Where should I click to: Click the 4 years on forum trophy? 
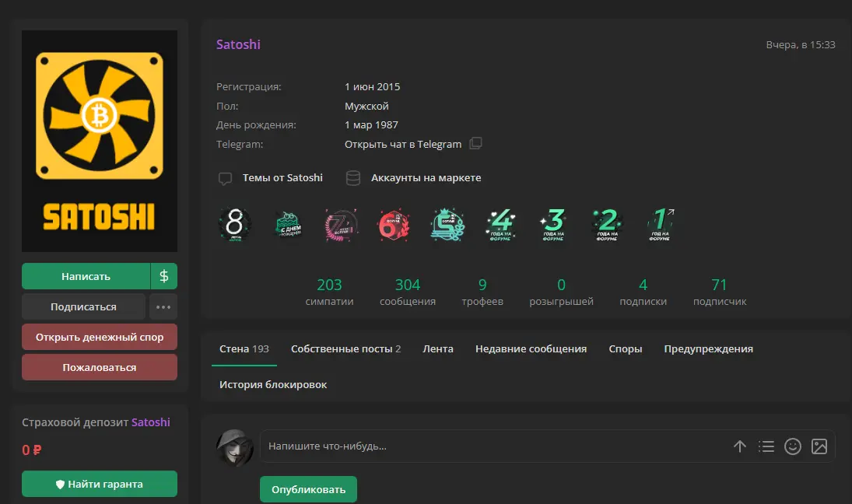[500, 224]
